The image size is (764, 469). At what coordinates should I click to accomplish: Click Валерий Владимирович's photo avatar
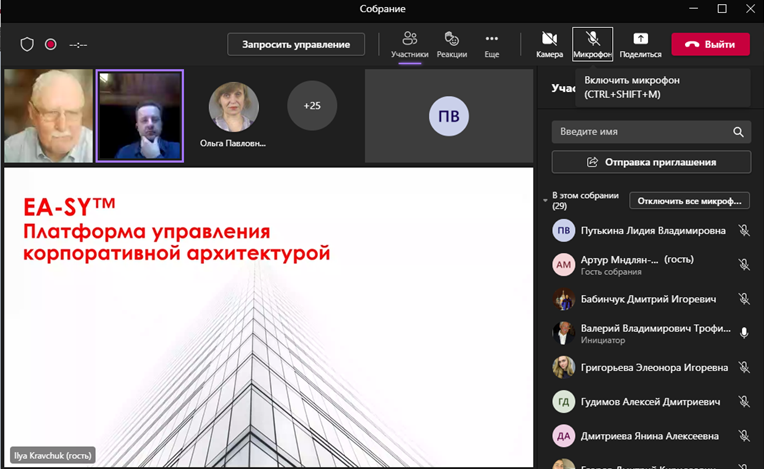point(564,333)
